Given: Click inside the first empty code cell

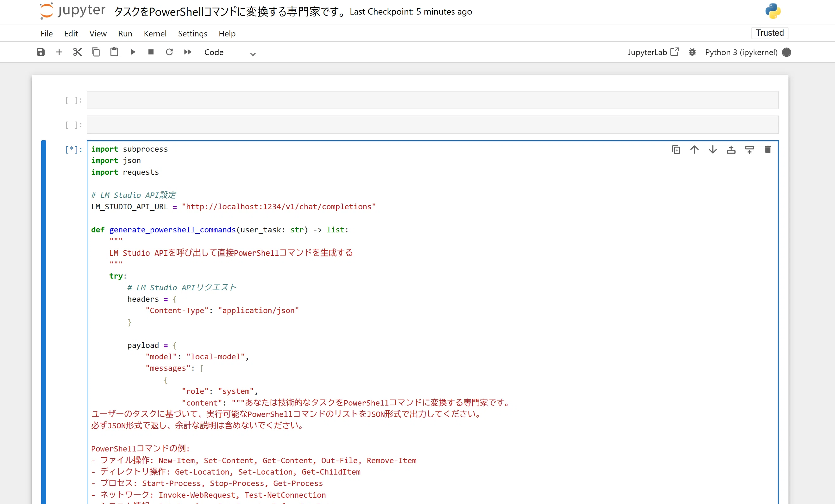Looking at the screenshot, I should [x=432, y=100].
